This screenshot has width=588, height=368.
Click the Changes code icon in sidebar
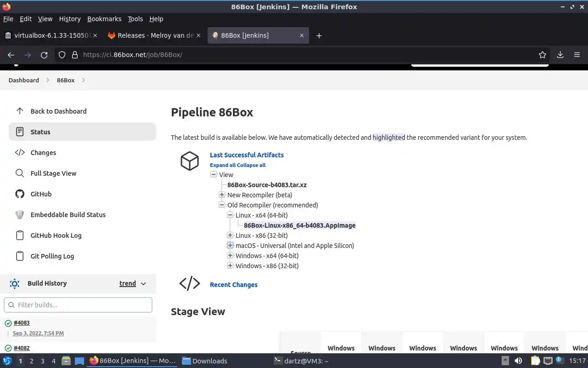[x=20, y=152]
